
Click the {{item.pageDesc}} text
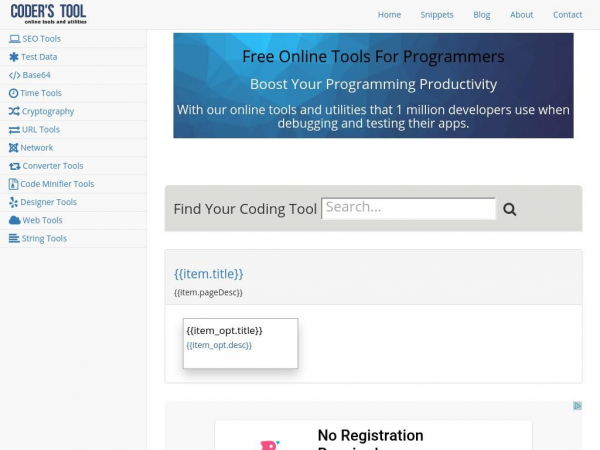coord(208,293)
